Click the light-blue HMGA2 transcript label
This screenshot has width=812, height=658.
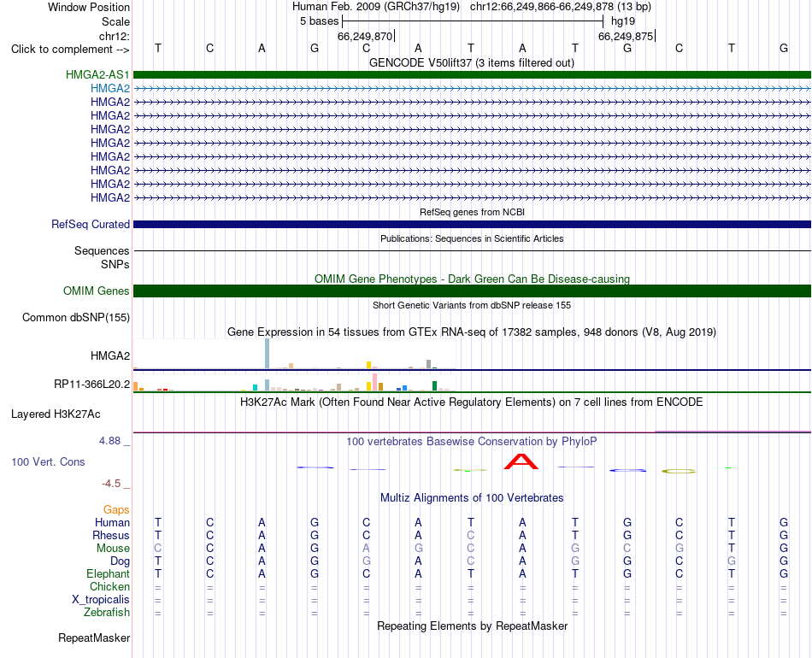coord(109,89)
